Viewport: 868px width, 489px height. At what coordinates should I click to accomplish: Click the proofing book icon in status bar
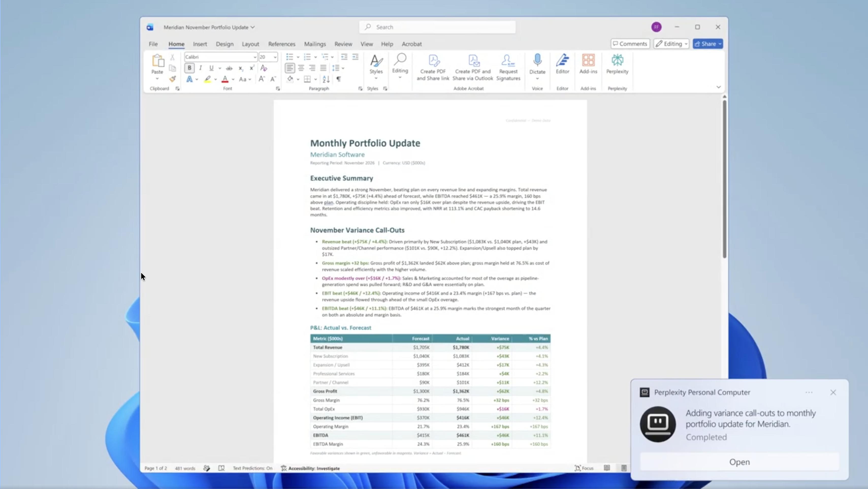(221, 468)
